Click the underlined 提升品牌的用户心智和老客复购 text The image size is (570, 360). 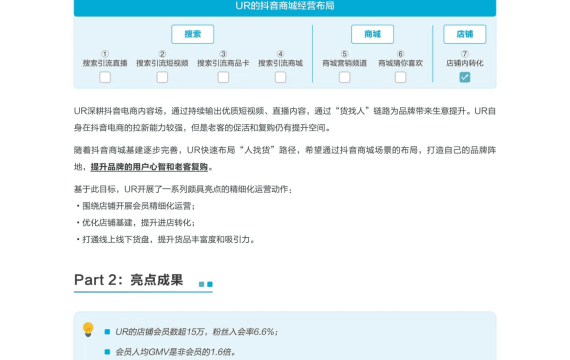pos(149,167)
